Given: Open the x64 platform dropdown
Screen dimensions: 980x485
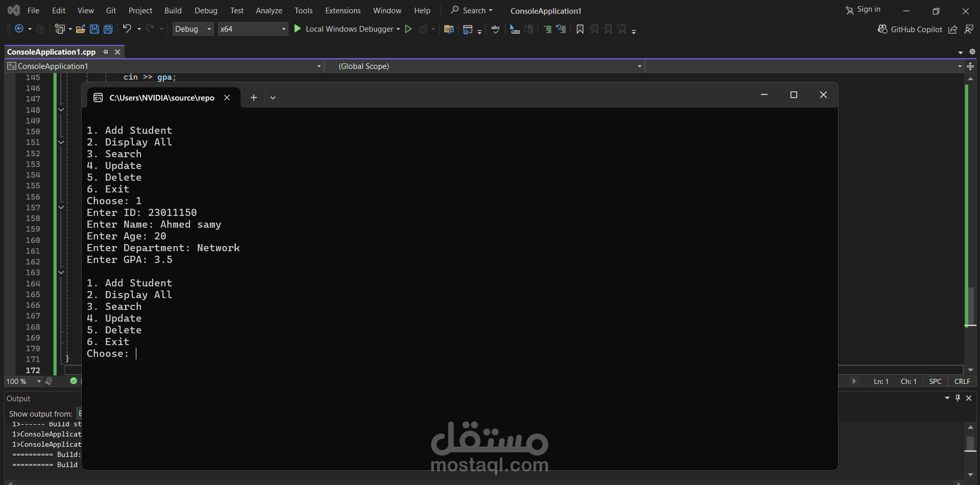Looking at the screenshot, I should click(x=253, y=29).
